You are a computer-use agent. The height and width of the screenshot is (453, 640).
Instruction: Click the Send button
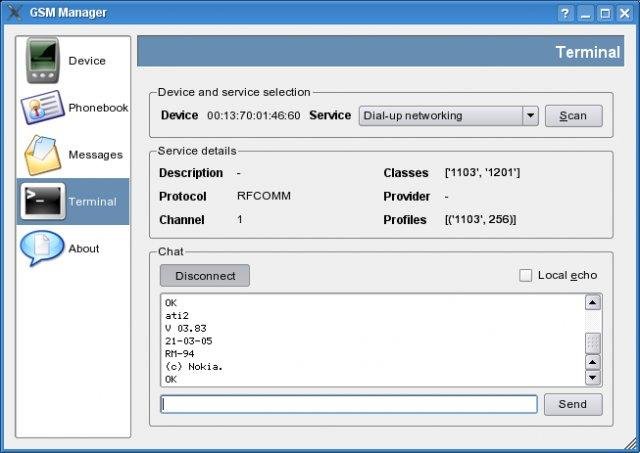point(573,404)
